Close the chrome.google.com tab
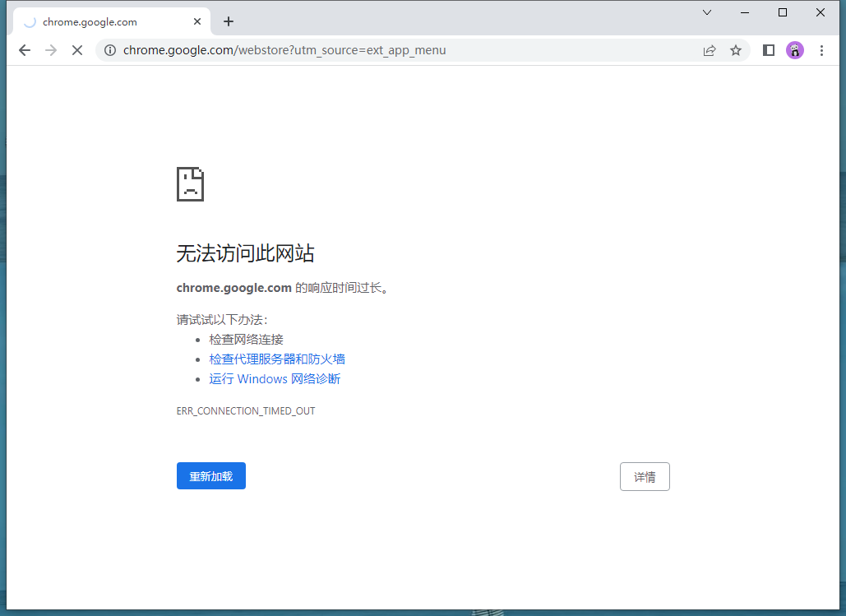 click(x=197, y=21)
